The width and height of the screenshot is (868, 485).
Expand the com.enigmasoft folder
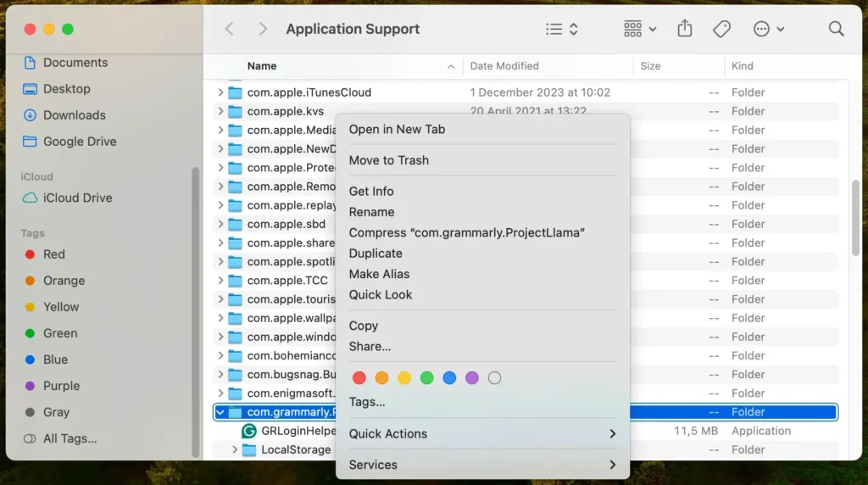point(220,393)
